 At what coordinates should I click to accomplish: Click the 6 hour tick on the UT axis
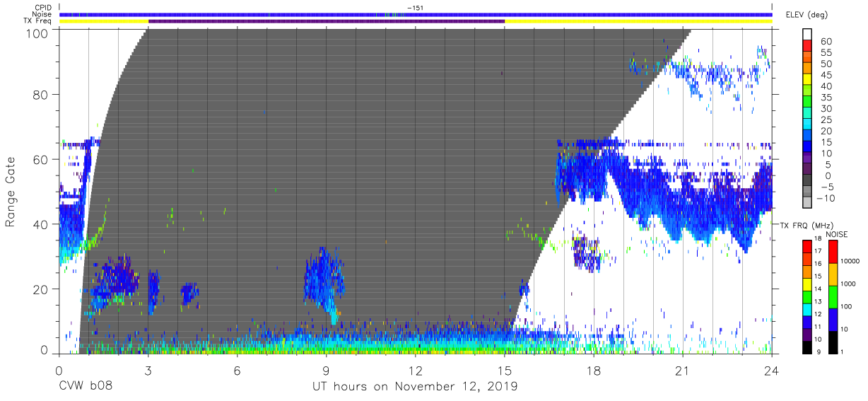(237, 371)
